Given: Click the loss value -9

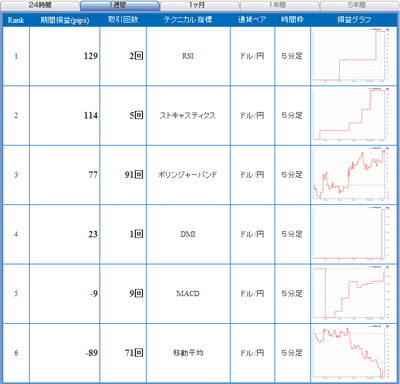Looking at the screenshot, I should pyautogui.click(x=94, y=293).
